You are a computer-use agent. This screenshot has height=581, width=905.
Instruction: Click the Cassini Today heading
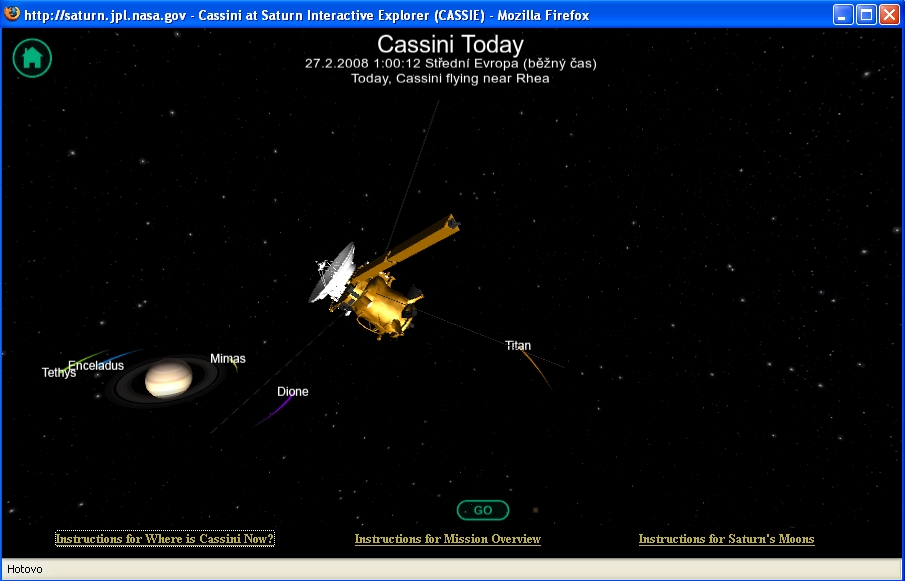pos(450,44)
